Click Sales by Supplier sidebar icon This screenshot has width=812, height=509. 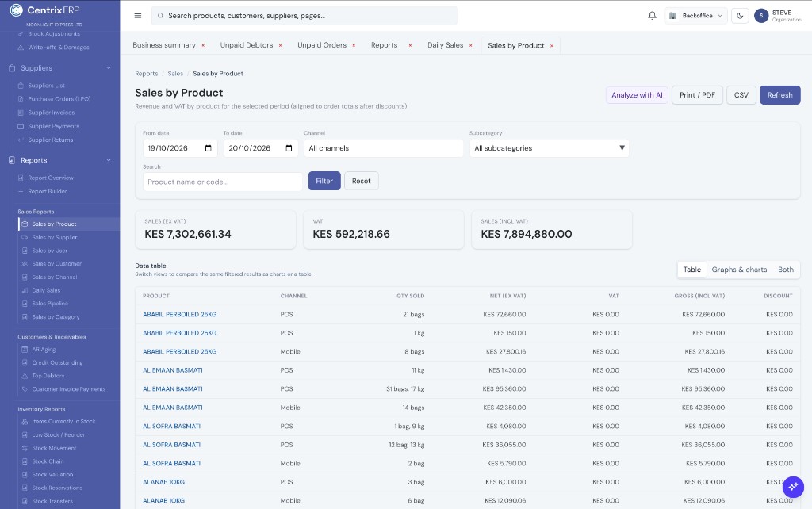[x=25, y=237]
